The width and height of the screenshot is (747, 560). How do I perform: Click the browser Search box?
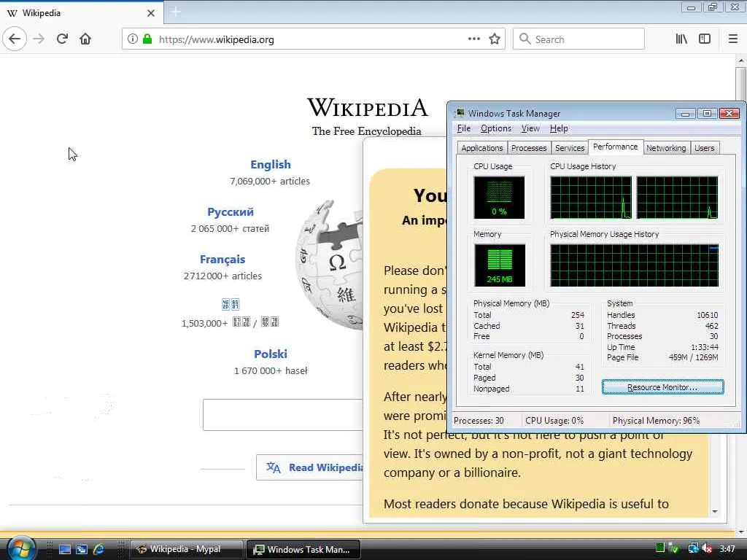coord(578,39)
